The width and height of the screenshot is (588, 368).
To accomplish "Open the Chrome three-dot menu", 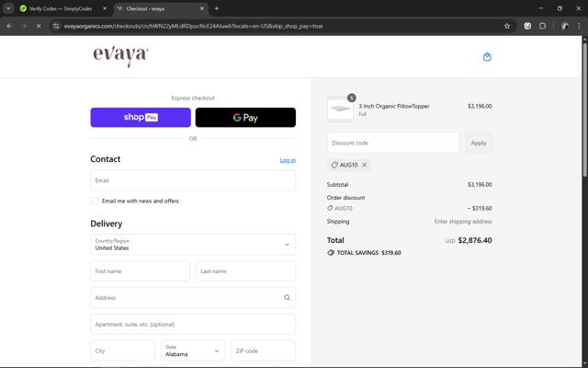I will tap(579, 26).
